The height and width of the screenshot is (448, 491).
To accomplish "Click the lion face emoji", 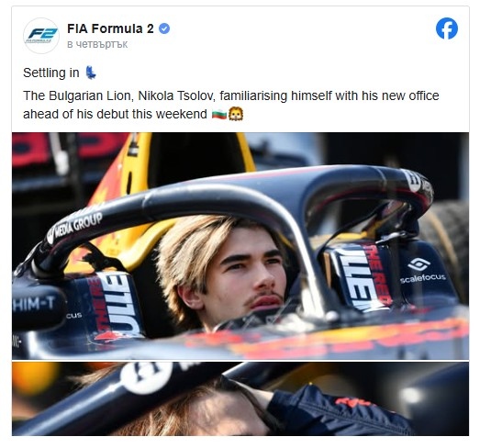I will click(236, 114).
